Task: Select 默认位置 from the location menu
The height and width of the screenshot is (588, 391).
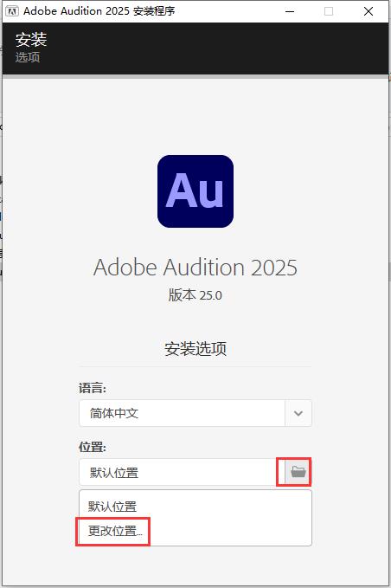Action: click(x=112, y=507)
